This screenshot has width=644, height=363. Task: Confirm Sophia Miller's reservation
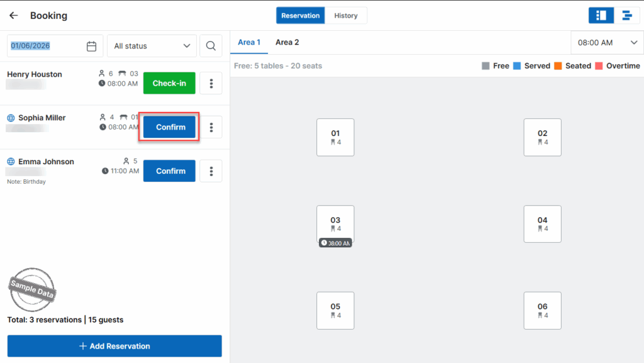point(170,127)
